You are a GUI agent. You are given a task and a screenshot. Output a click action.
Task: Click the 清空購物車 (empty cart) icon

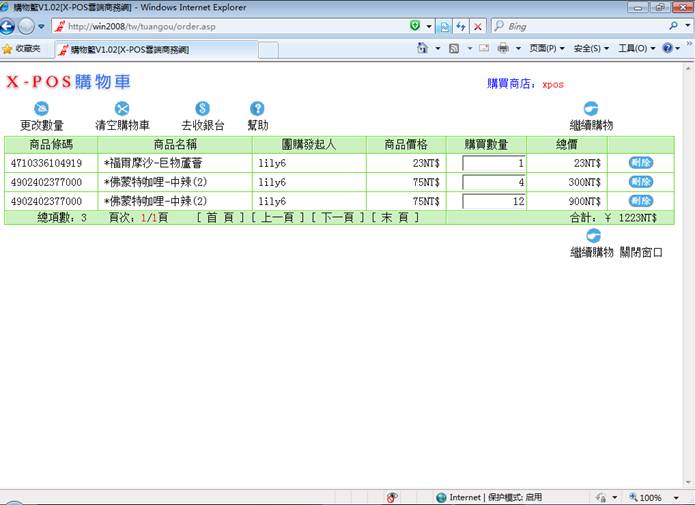tap(122, 109)
